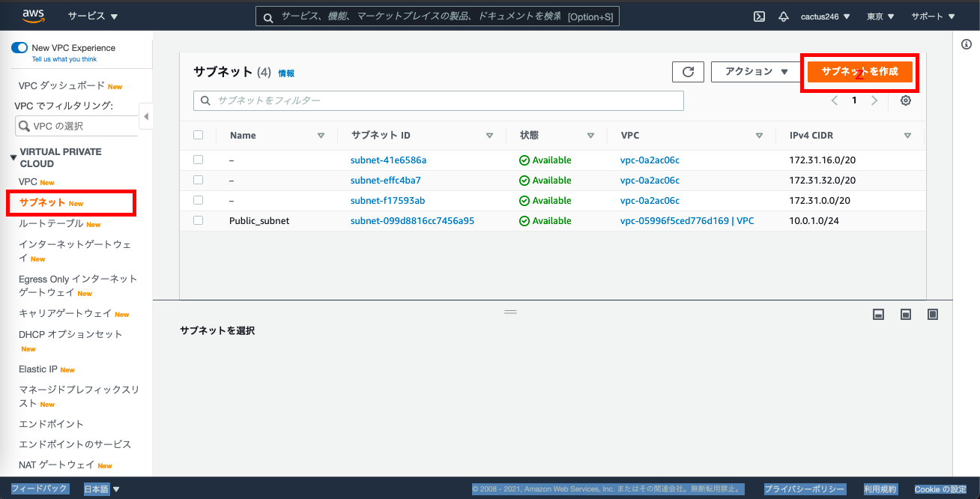This screenshot has height=499, width=980.
Task: Open the 利用規約 terms link
Action: click(880, 489)
